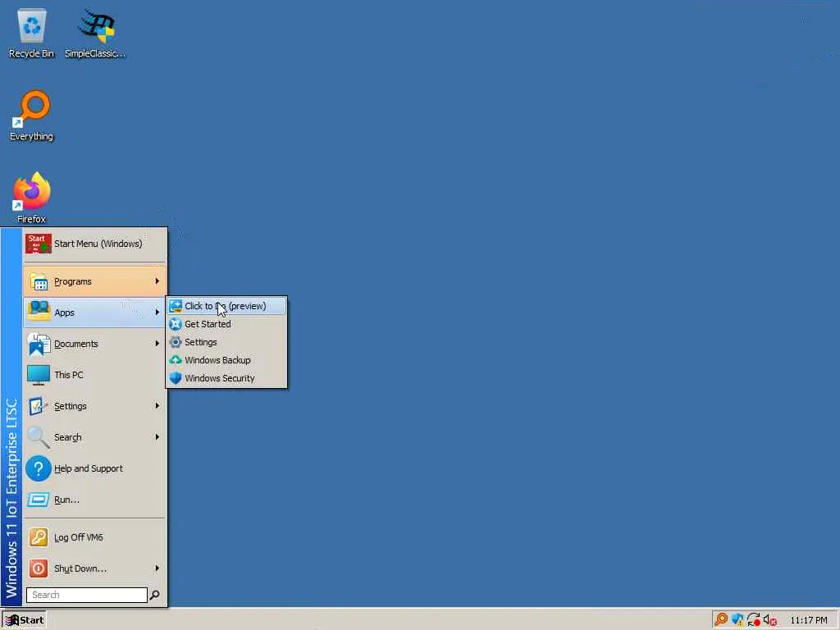
Task: Open the SimpleClassic desktop shortcut
Action: [x=95, y=33]
